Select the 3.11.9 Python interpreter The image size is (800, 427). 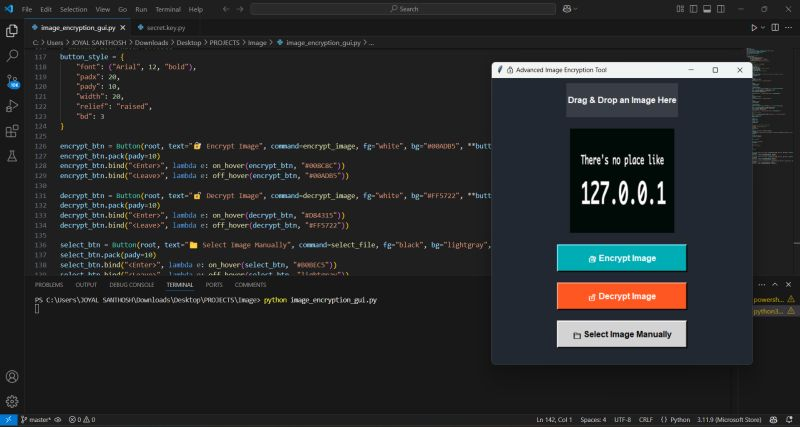coord(729,420)
